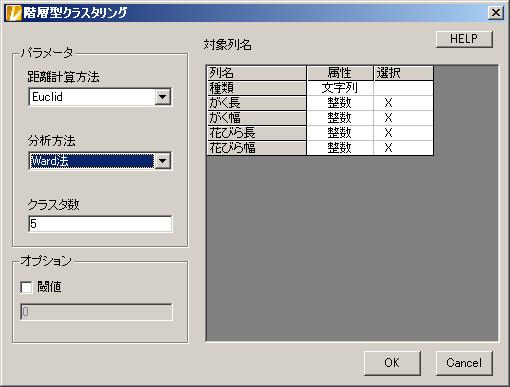
Task: Close the 階層型クラスタリング dialog
Action: tap(496, 13)
